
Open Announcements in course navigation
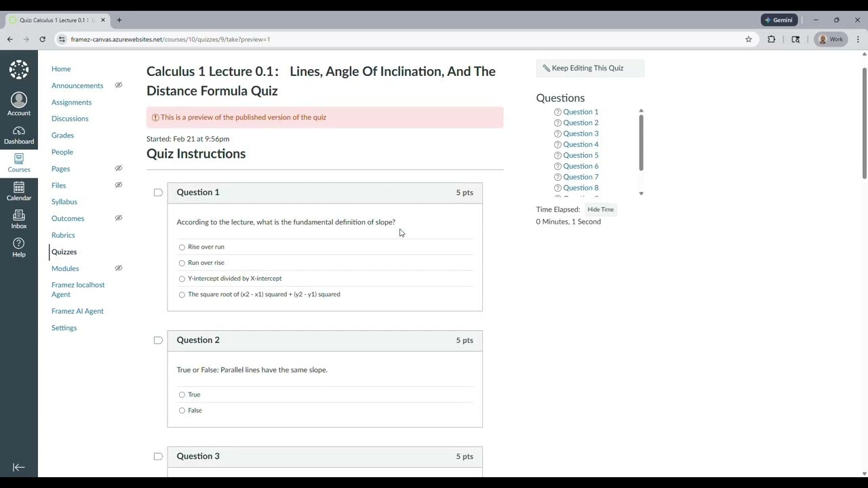coord(77,85)
